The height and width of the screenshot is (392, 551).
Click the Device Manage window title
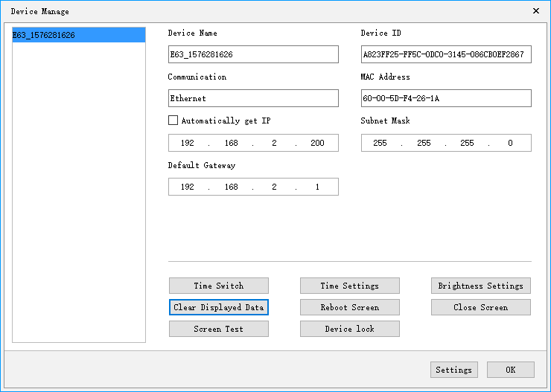click(40, 12)
